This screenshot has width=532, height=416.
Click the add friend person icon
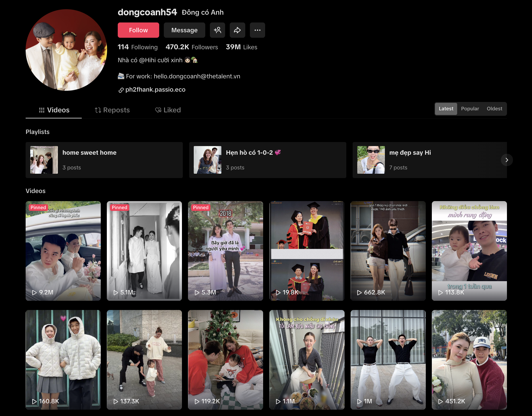pyautogui.click(x=217, y=30)
